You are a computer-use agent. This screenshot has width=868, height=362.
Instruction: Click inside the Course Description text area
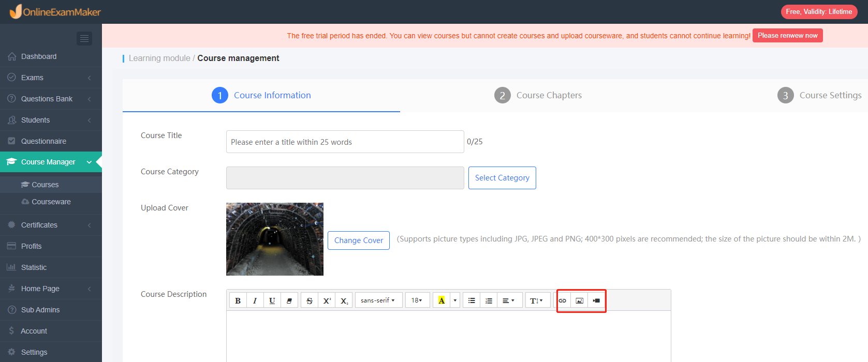coord(449,336)
